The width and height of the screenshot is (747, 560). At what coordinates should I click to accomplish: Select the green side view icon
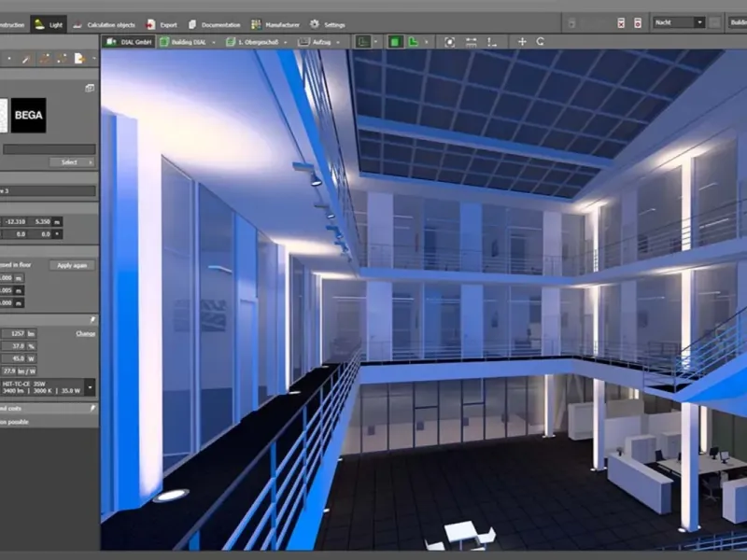(414, 42)
